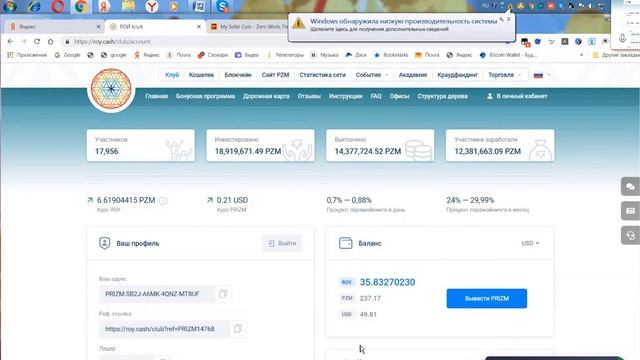Click the middle icon on the right sidebar

click(630, 211)
